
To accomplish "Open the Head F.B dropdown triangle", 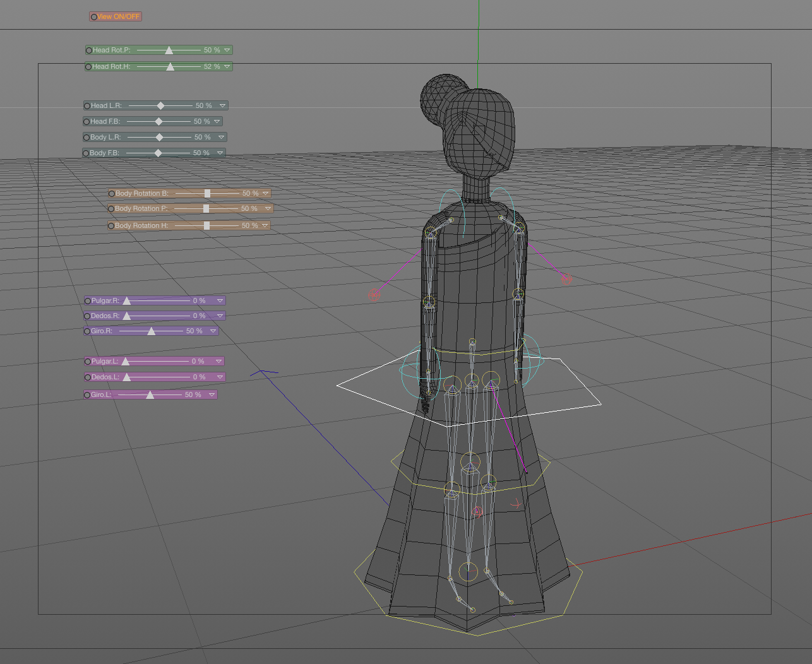I will tap(217, 121).
